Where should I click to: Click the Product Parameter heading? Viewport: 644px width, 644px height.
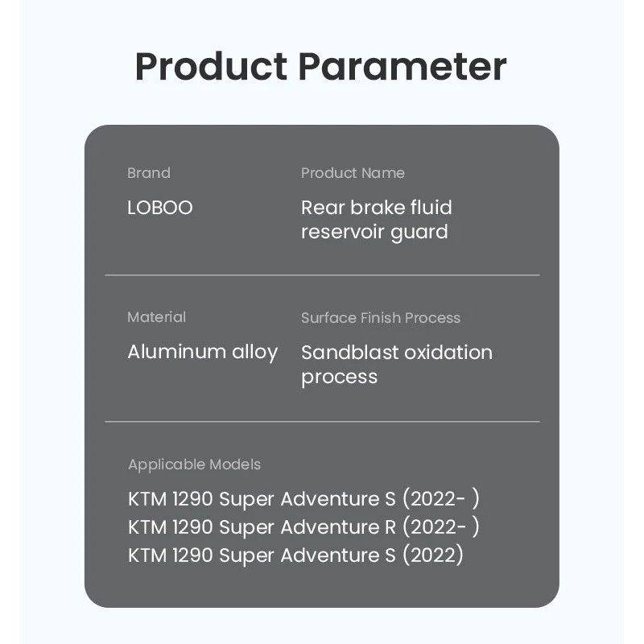320,67
